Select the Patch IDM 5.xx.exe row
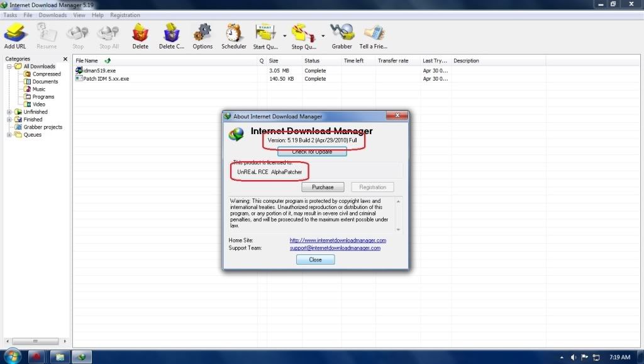The height and width of the screenshot is (364, 644). pos(310,79)
